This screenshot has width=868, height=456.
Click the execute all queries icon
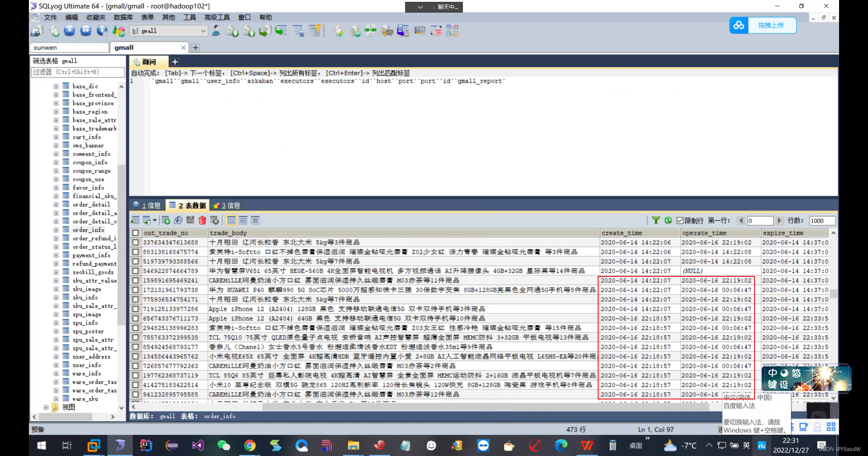(86, 31)
